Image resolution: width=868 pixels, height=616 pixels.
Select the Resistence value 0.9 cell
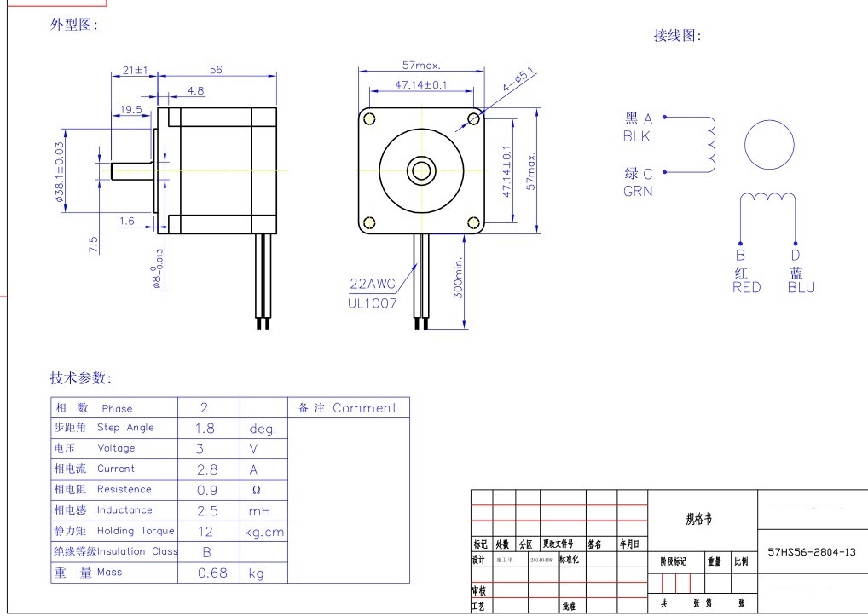tap(209, 491)
